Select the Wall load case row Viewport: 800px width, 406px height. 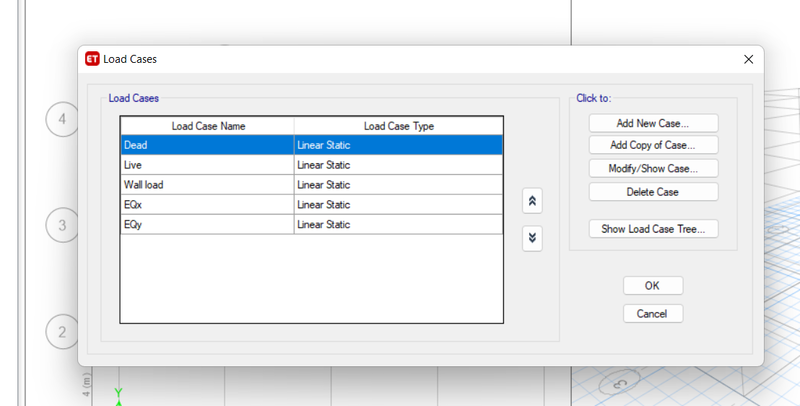pyautogui.click(x=312, y=185)
